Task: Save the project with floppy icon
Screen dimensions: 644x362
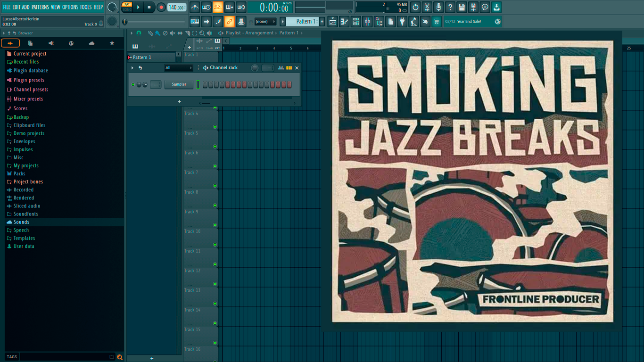Action: pos(462,8)
